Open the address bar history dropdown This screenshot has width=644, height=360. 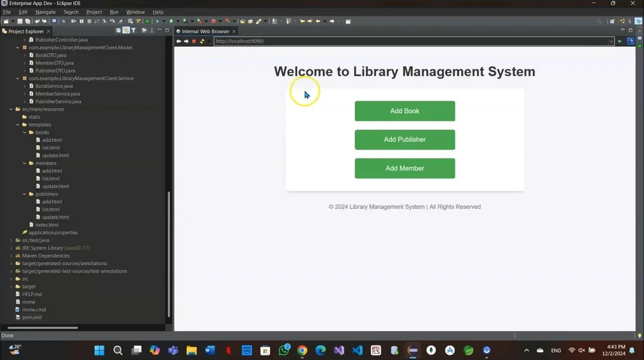click(x=611, y=41)
